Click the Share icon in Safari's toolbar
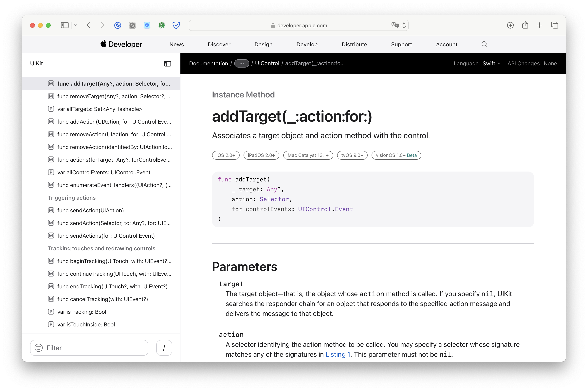Image resolution: width=588 pixels, height=391 pixels. [x=525, y=25]
